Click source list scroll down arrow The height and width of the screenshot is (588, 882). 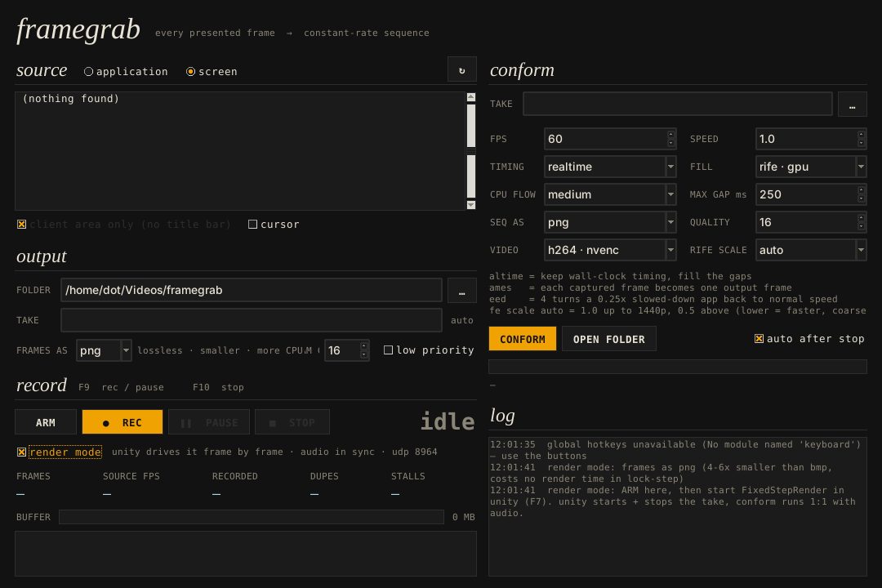(x=471, y=205)
